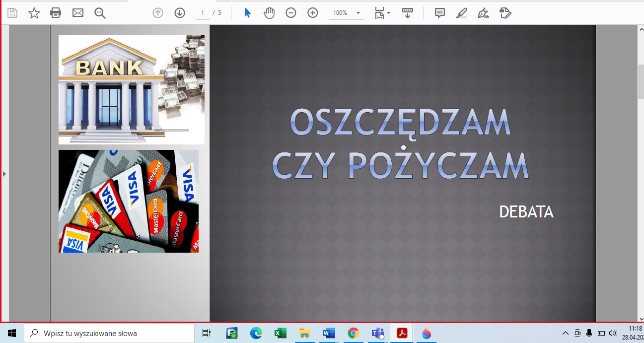
Task: Click the page number input field
Action: click(x=203, y=13)
